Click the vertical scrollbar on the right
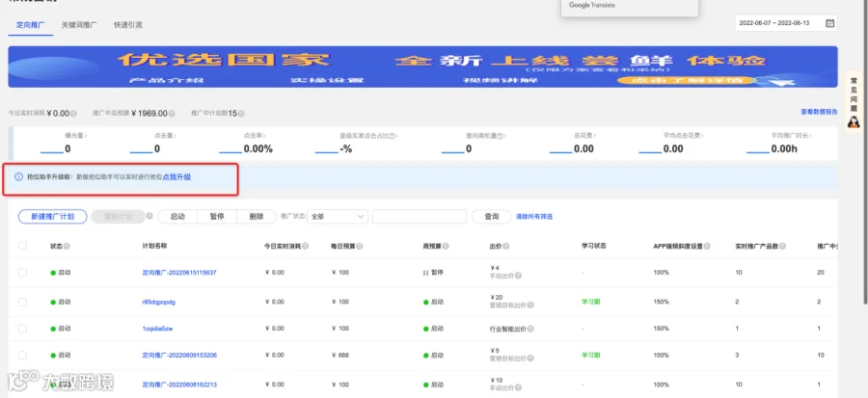This screenshot has height=398, width=868. 865,152
